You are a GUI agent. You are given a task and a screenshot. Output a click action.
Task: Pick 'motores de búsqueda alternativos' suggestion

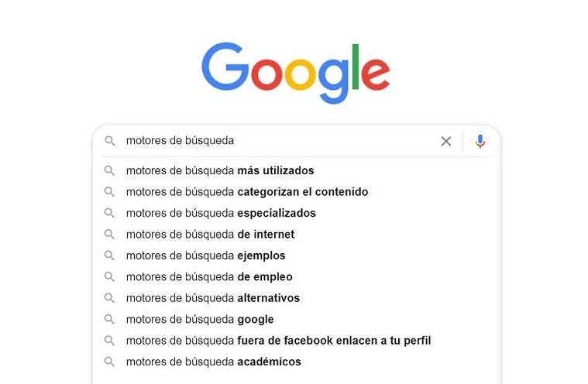296,298
